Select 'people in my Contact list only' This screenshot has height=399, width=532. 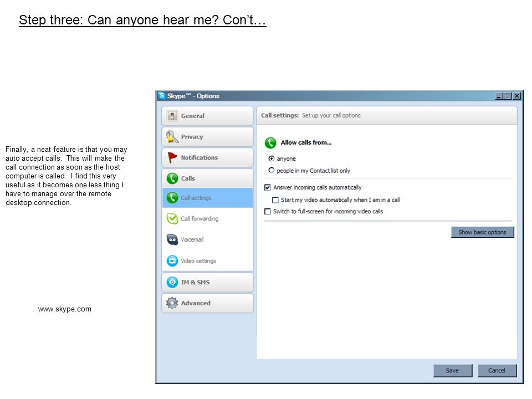(272, 170)
